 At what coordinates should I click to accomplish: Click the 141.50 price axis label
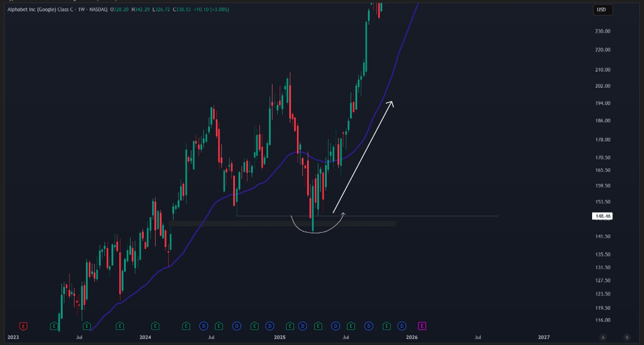pos(602,236)
